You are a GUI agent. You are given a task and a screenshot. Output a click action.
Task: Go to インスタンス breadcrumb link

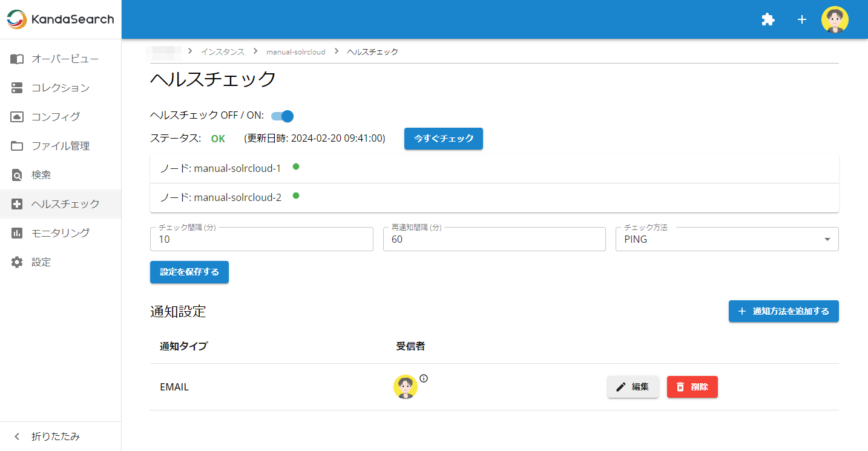[x=223, y=52]
